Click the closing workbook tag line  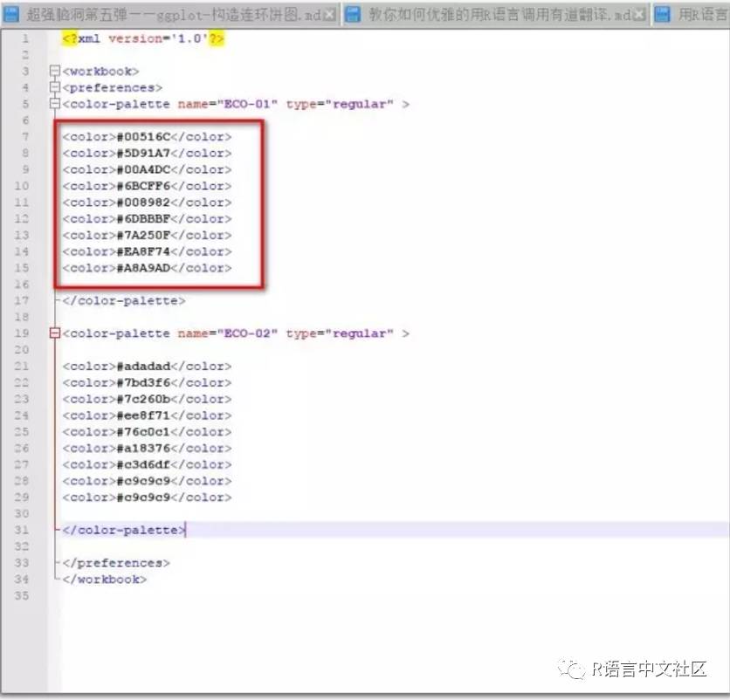point(105,580)
